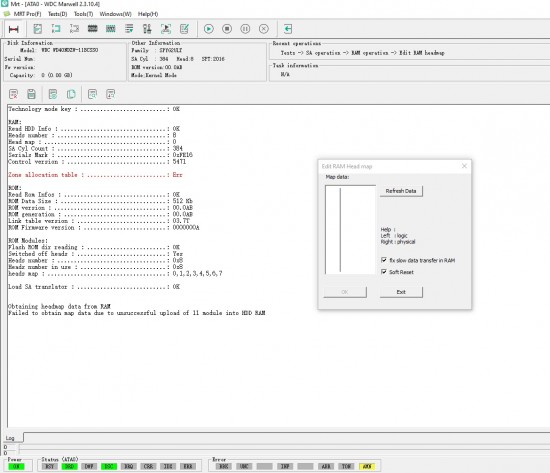Click the ERR status indicator
Screen dimensions: 550x473
click(x=188, y=466)
